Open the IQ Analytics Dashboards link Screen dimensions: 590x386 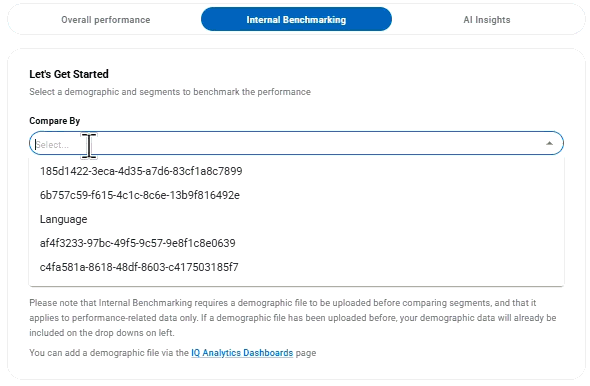(x=242, y=353)
